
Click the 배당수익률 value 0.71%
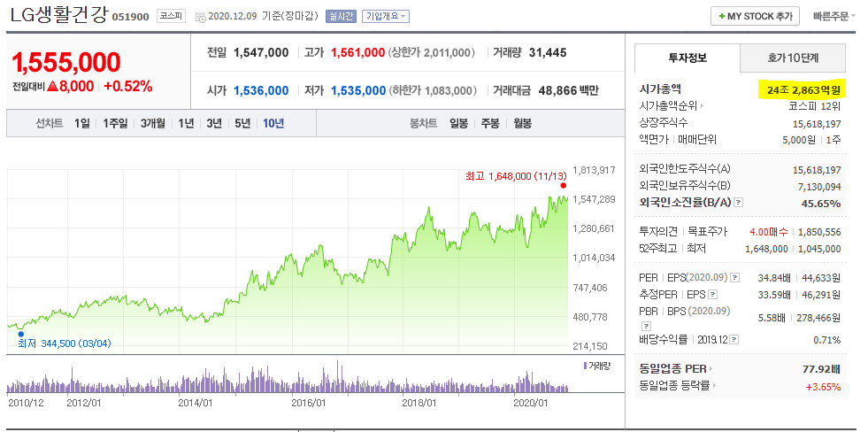(x=826, y=340)
